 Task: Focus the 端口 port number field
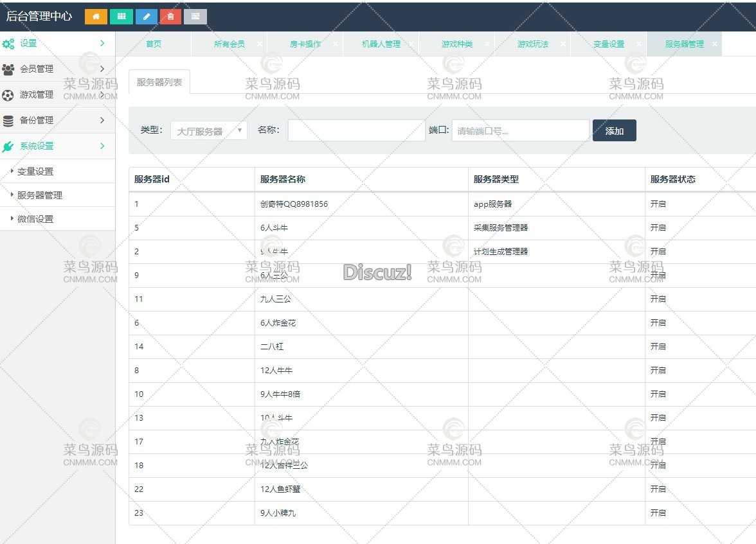click(520, 130)
